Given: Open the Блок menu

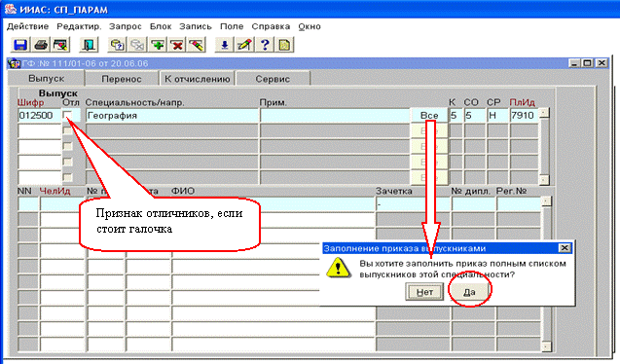Looking at the screenshot, I should coord(161,26).
